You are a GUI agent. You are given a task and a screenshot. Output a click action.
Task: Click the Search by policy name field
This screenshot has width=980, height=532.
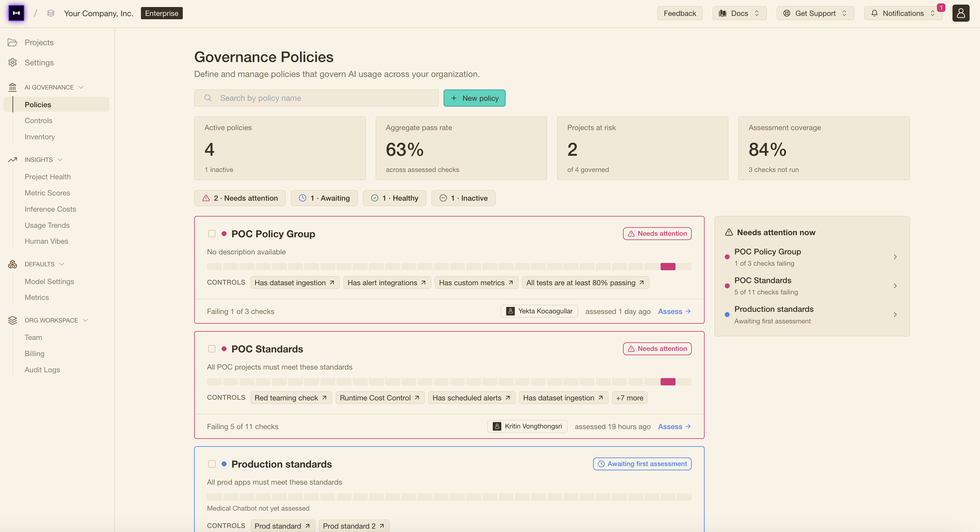(316, 98)
